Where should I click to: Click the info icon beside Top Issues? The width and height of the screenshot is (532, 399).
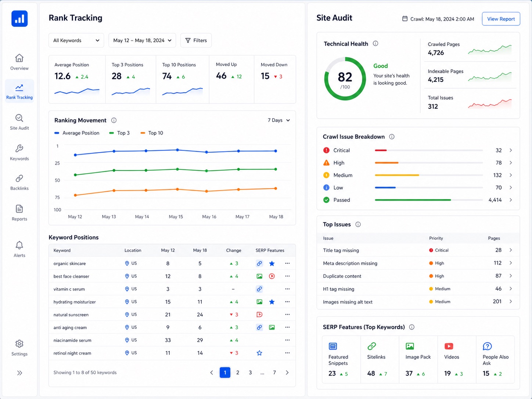(358, 224)
